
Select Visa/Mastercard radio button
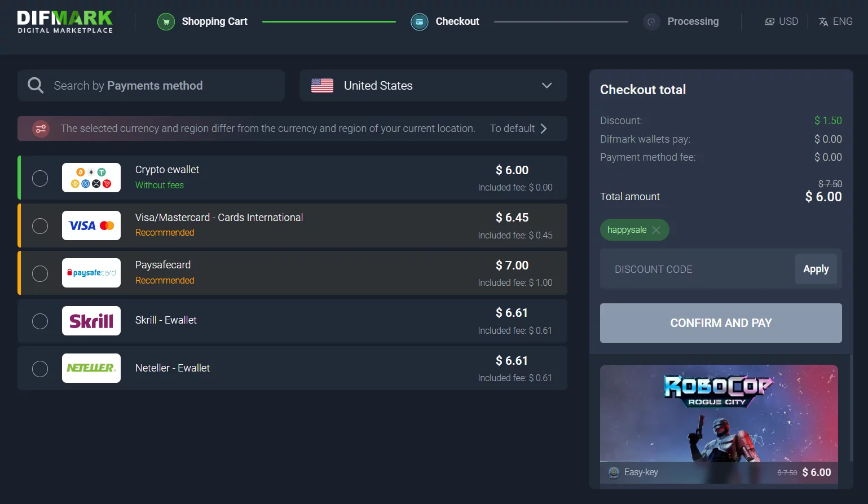pyautogui.click(x=40, y=226)
